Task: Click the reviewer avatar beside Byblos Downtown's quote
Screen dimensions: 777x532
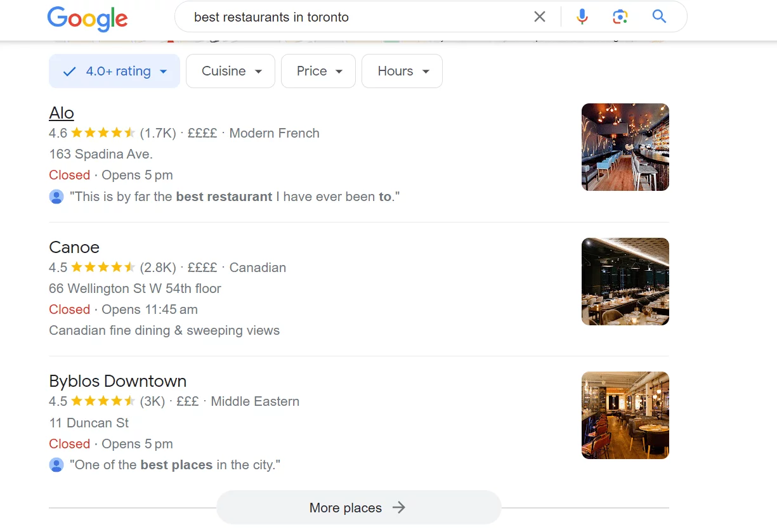Action: (x=56, y=465)
